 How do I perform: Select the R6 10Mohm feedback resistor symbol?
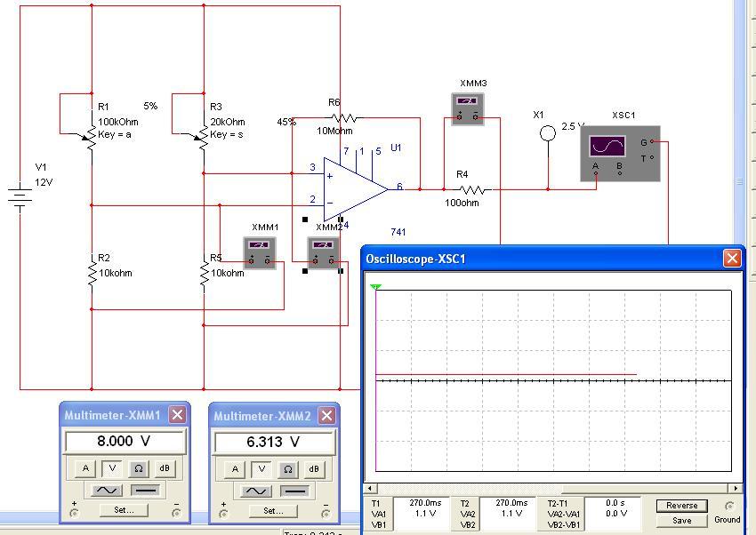coord(344,117)
